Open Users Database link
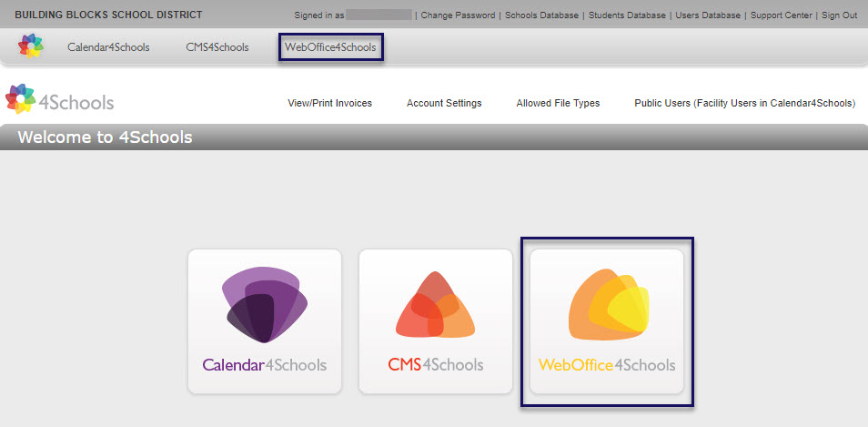Image resolution: width=868 pixels, height=427 pixels. pyautogui.click(x=708, y=15)
